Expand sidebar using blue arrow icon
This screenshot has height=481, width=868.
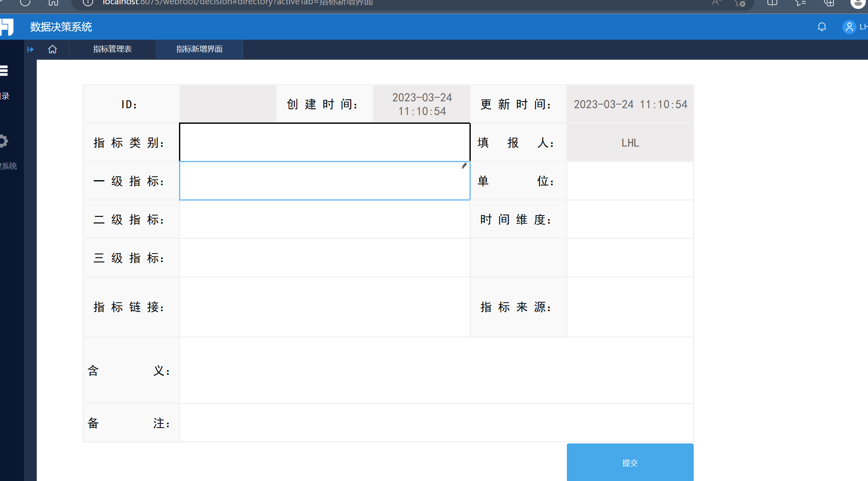(30, 49)
